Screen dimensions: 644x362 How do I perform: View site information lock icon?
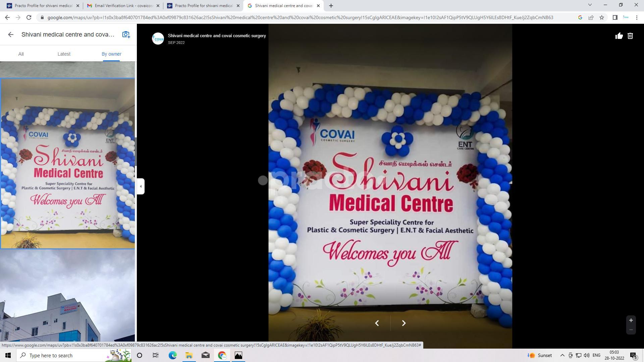pyautogui.click(x=42, y=17)
